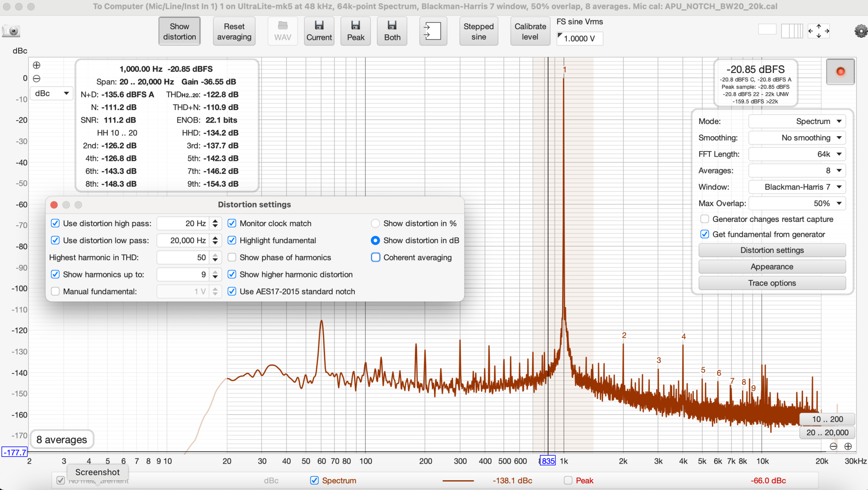The height and width of the screenshot is (490, 868).
Task: Select the single blank view icon
Action: coord(767,29)
